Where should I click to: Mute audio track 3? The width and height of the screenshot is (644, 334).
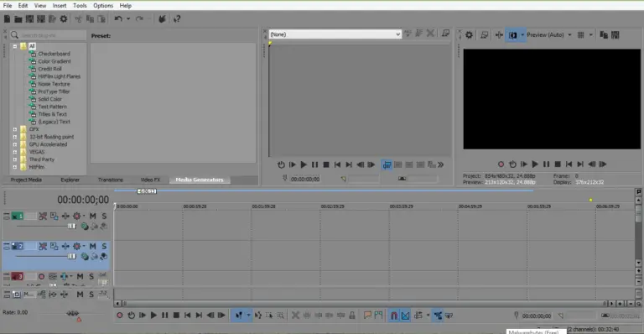(80, 276)
